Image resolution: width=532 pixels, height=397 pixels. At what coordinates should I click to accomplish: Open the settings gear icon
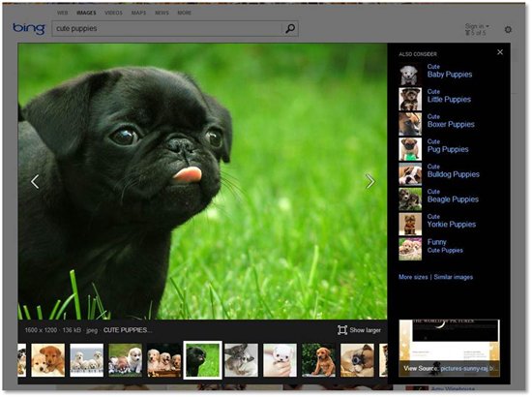click(508, 30)
